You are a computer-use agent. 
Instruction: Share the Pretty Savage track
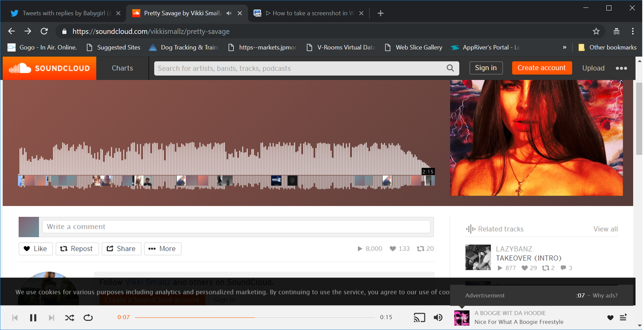tap(121, 248)
